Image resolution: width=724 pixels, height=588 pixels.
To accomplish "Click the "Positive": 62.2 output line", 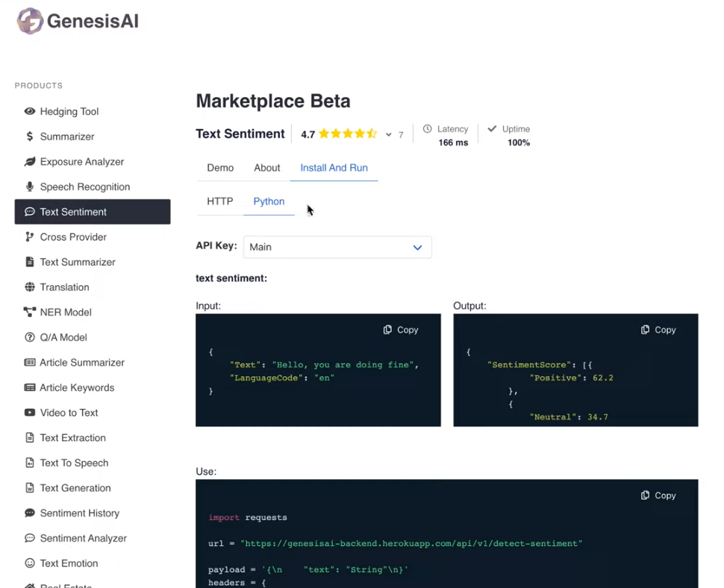I will (572, 378).
